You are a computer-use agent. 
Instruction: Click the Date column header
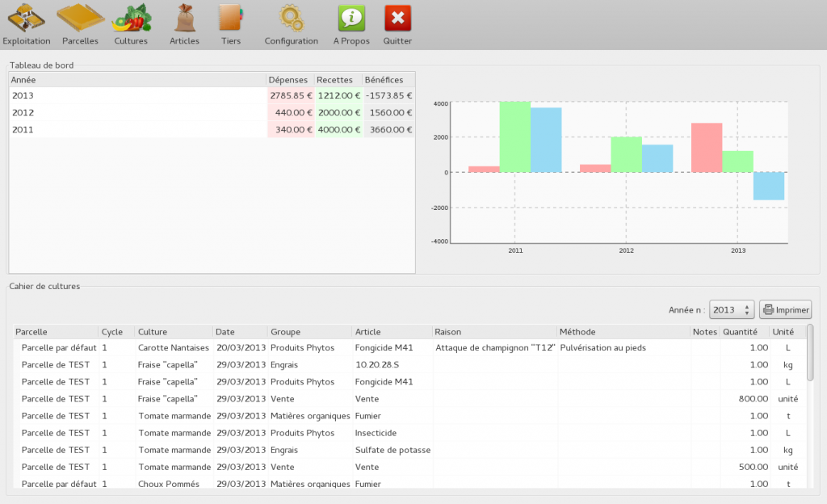coord(241,332)
